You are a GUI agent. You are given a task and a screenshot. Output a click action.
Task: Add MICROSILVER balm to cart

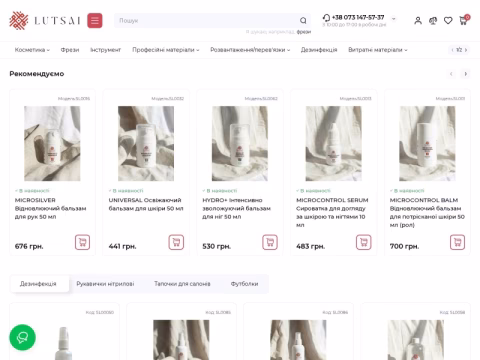(82, 242)
